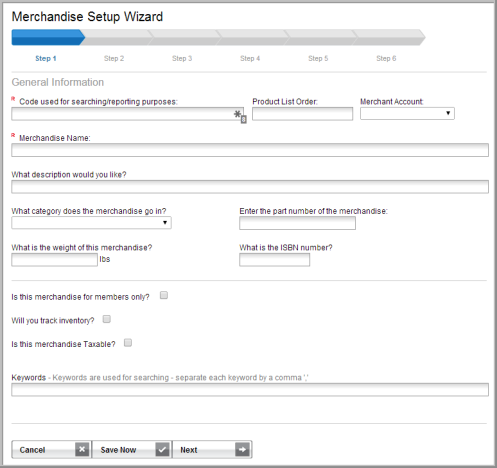Click the Cancel button
Screen dimensions: 497x468
point(51,449)
